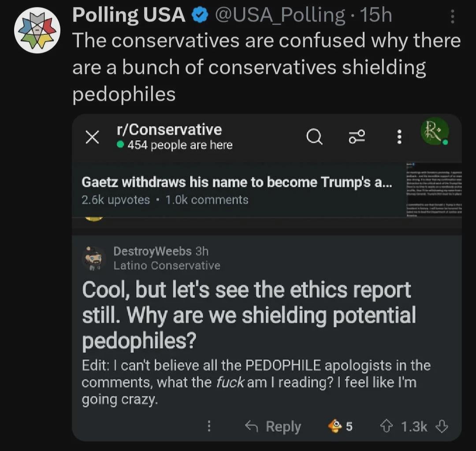
Task: Open the r/Conservative subreddit title
Action: [169, 130]
